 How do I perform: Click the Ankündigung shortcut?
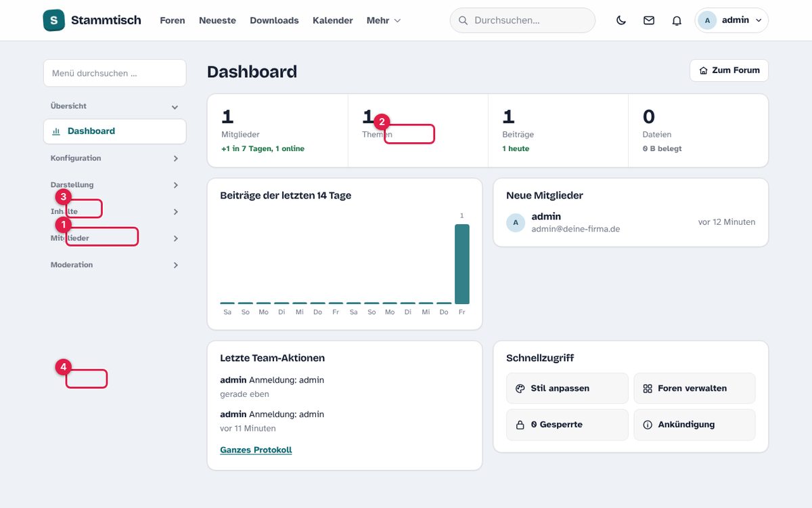[694, 425]
